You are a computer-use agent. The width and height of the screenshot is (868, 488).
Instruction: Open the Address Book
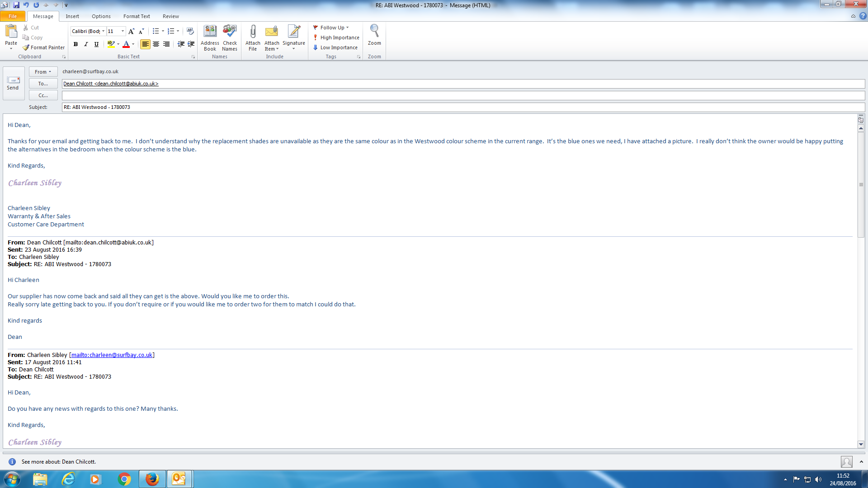coord(210,32)
